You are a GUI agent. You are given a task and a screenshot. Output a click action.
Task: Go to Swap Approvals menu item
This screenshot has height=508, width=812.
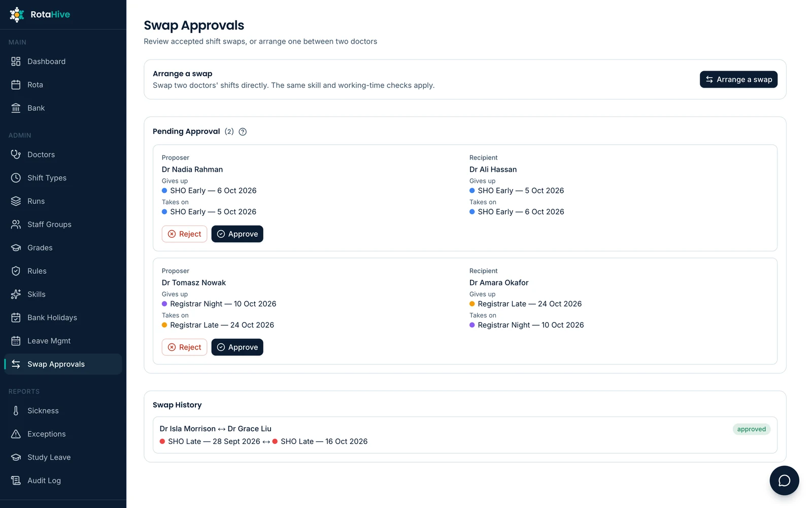point(63,364)
